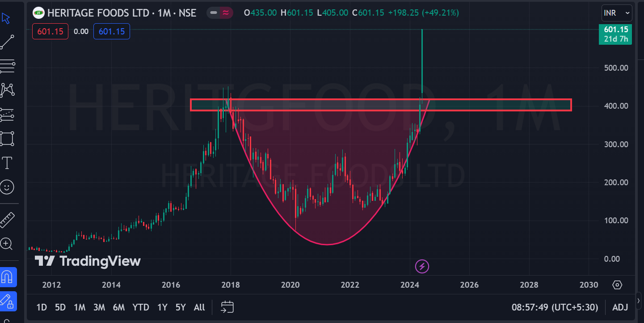Set range to YTD

point(141,307)
